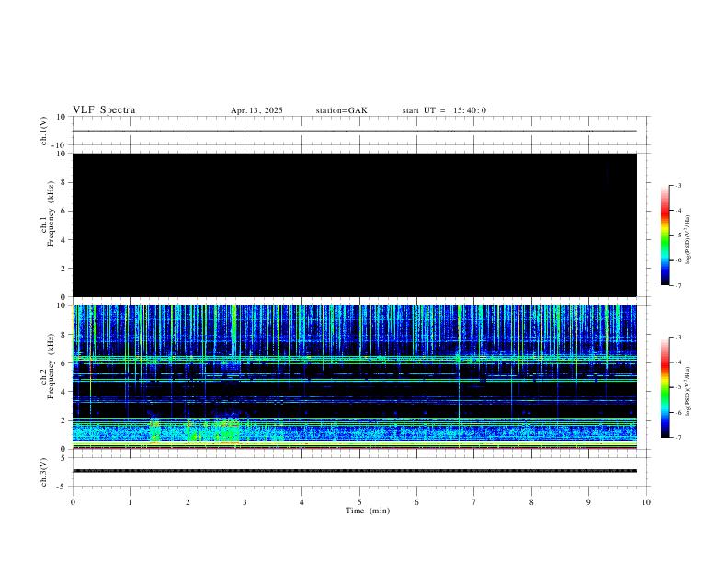
Task: Click the ch.3 voltage waveform strip at bottom
Action: pyautogui.click(x=355, y=471)
